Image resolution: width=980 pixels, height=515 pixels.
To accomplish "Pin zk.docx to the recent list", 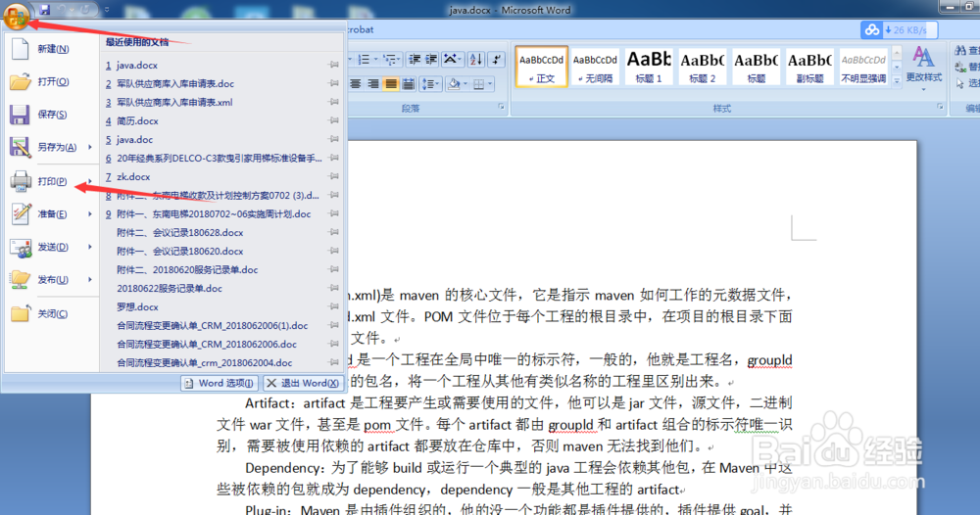I will click(334, 176).
